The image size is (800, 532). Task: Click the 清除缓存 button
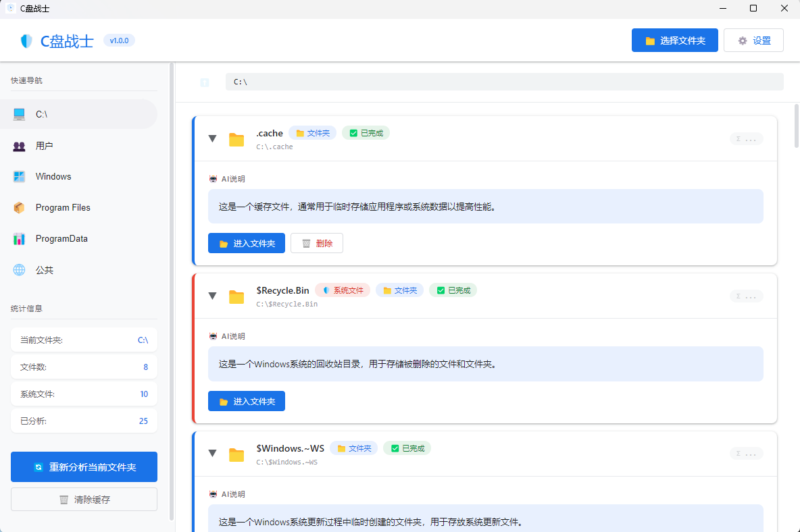pyautogui.click(x=84, y=500)
